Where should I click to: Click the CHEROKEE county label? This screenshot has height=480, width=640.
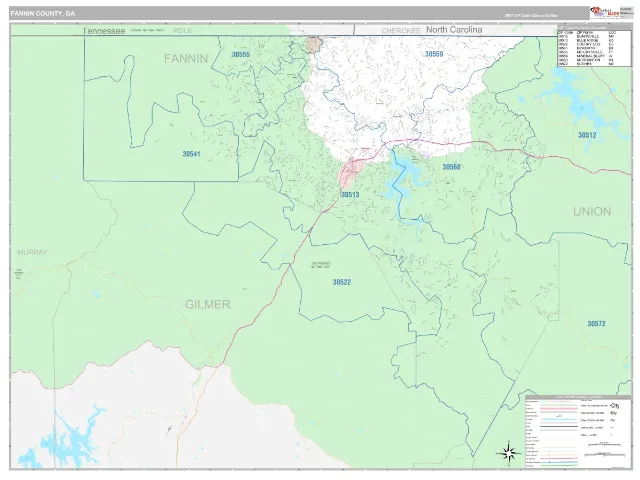[x=400, y=31]
